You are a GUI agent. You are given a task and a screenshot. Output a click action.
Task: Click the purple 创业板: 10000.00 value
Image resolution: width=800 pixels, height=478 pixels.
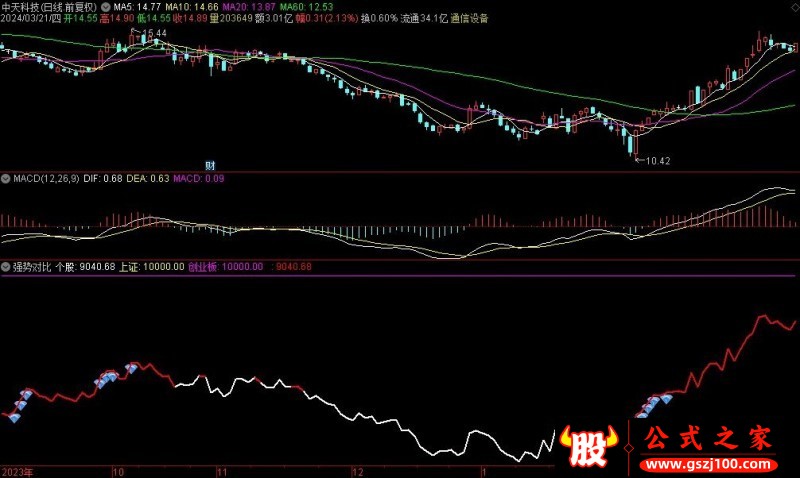coord(226,267)
